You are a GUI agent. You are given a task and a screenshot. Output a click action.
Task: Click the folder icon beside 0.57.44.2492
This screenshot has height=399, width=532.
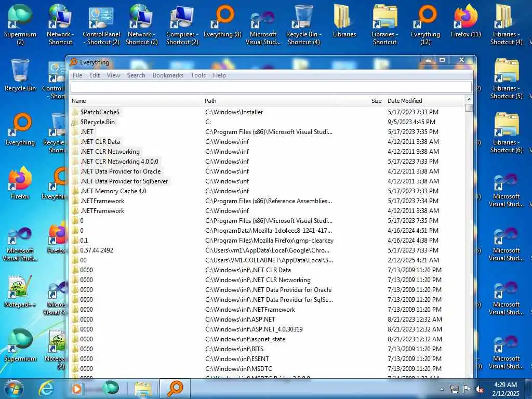click(x=75, y=250)
